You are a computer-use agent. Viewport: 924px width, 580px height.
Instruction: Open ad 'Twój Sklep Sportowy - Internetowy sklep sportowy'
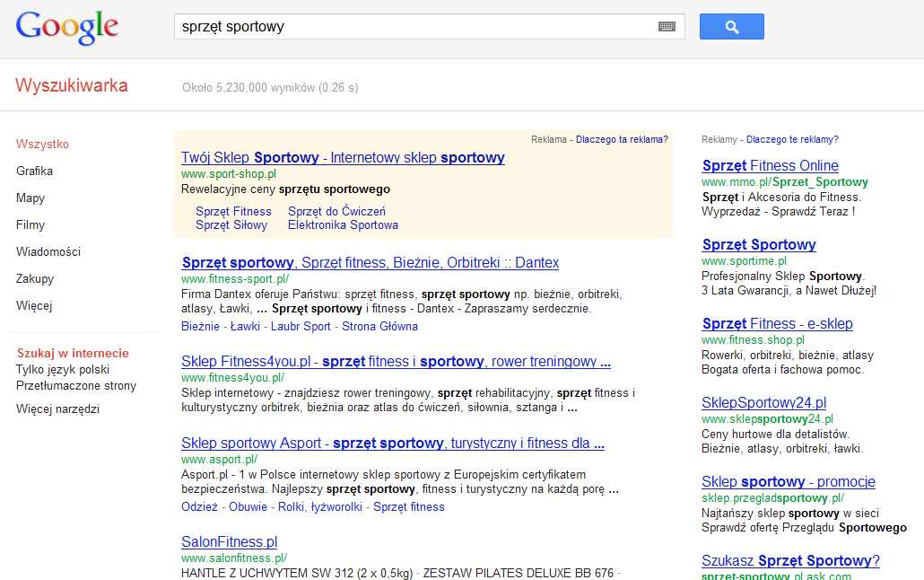[x=343, y=157]
